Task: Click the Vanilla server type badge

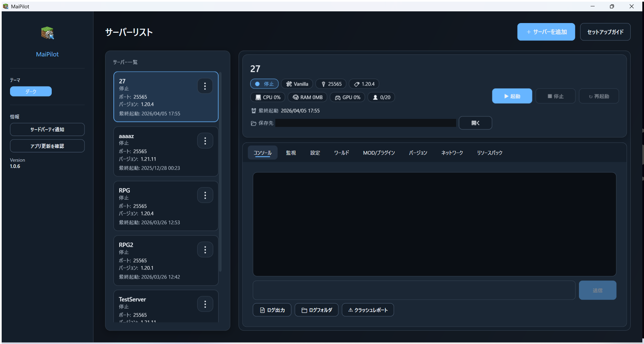Action: coord(297,84)
